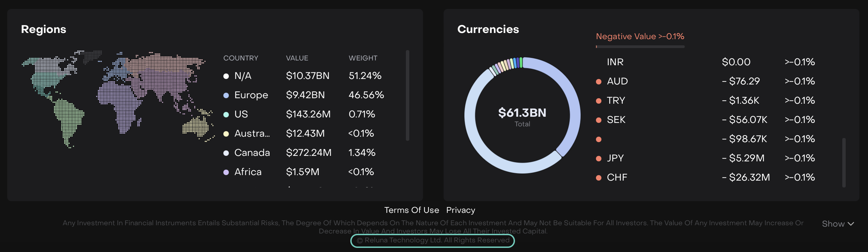The height and width of the screenshot is (252, 868).
Task: Click the white N/A region dot
Action: pyautogui.click(x=226, y=76)
